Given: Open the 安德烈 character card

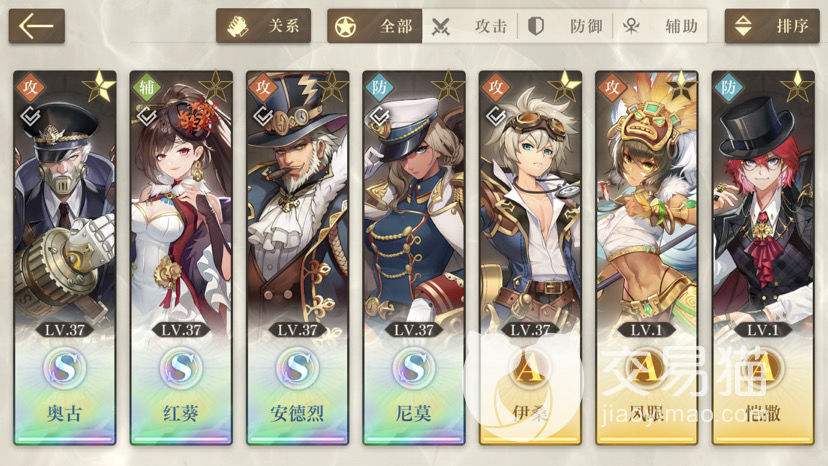Looking at the screenshot, I should (x=297, y=258).
